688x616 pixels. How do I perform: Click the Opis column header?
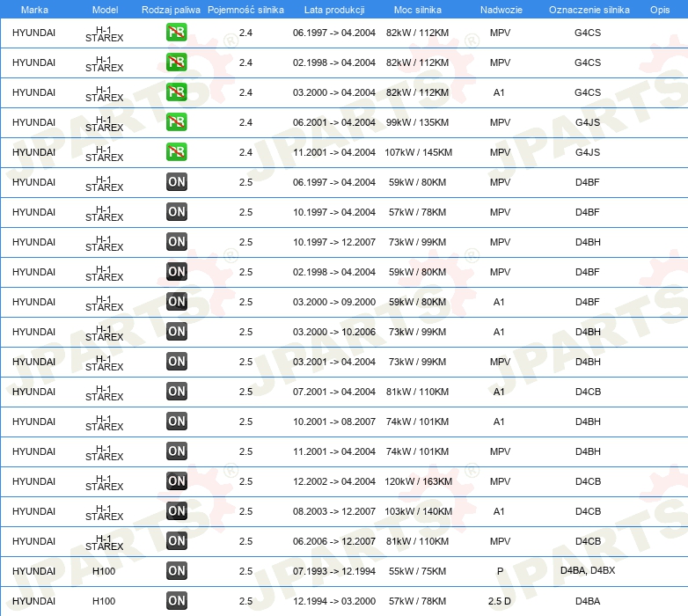660,10
